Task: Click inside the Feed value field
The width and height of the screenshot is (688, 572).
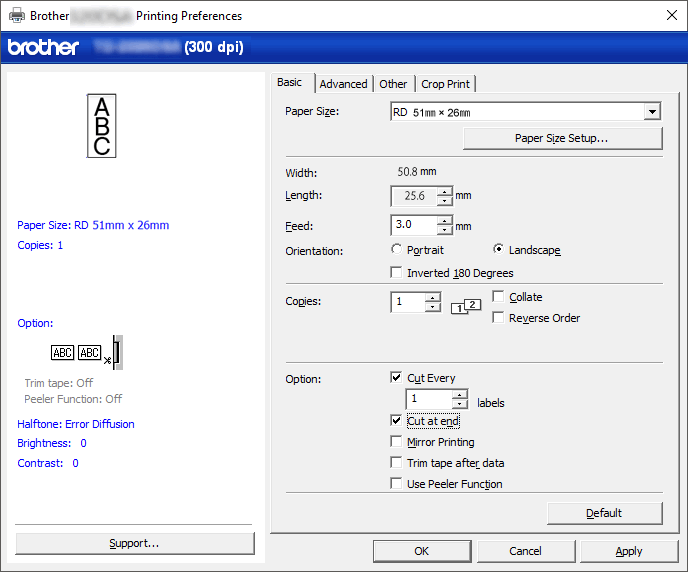Action: coord(413,225)
